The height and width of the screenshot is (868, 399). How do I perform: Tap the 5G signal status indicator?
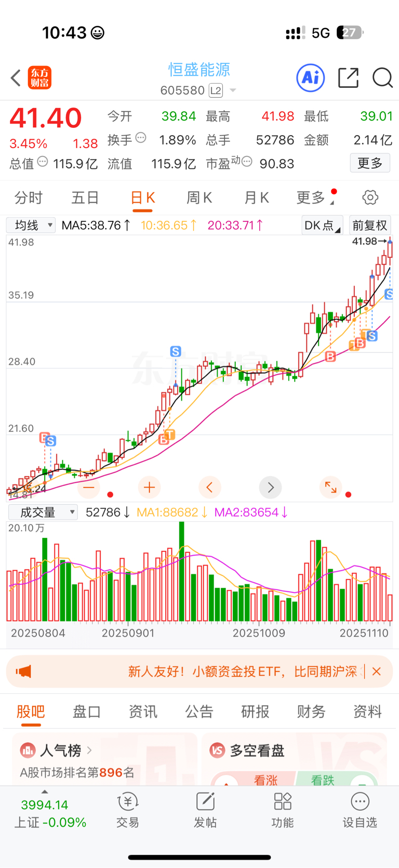pyautogui.click(x=321, y=33)
